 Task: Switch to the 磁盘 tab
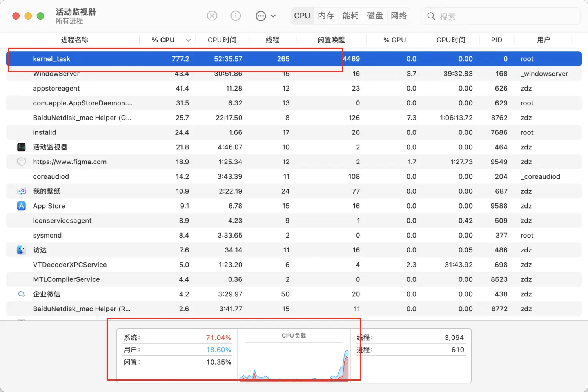[x=375, y=16]
